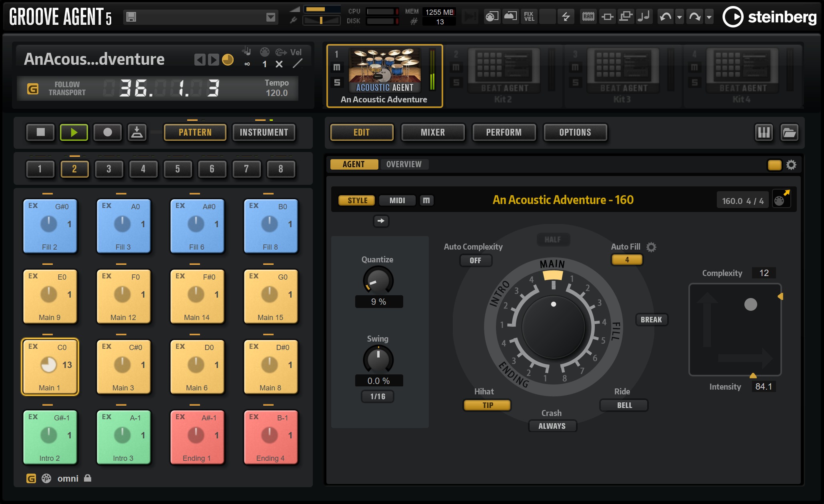Toggle the HALF tempo button
This screenshot has height=504, width=824.
[x=553, y=240]
